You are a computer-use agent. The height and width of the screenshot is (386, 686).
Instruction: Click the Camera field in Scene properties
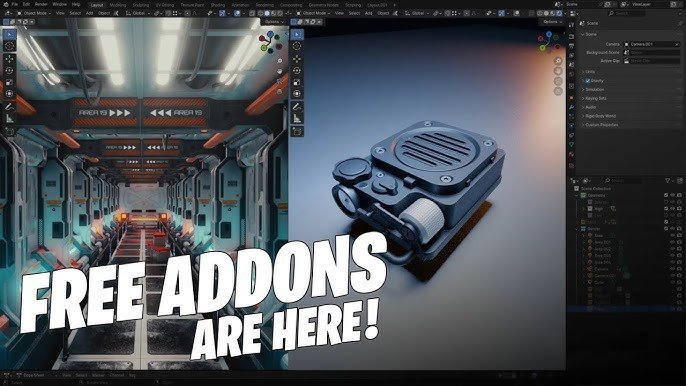pyautogui.click(x=652, y=44)
